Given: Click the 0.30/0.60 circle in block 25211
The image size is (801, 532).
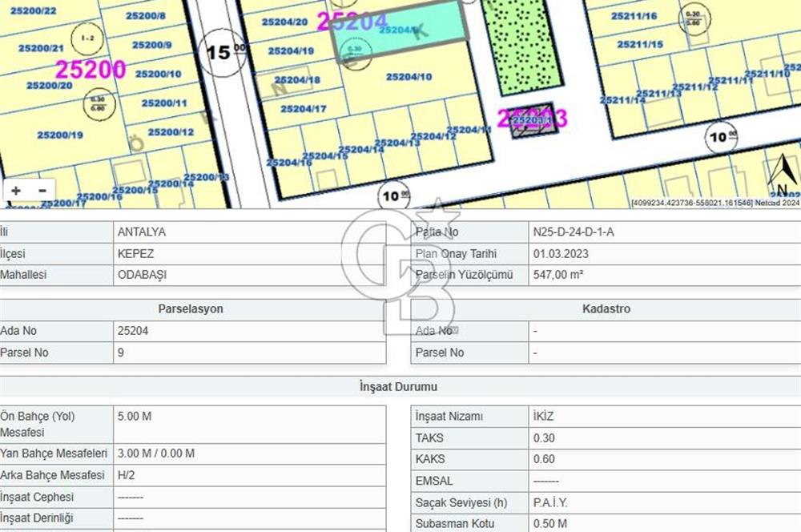Looking at the screenshot, I should tap(694, 18).
